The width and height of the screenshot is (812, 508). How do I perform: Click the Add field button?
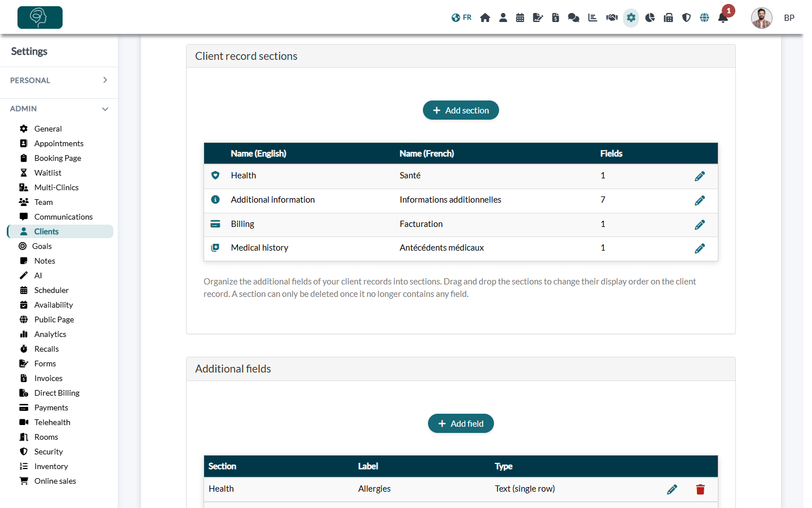click(x=461, y=423)
